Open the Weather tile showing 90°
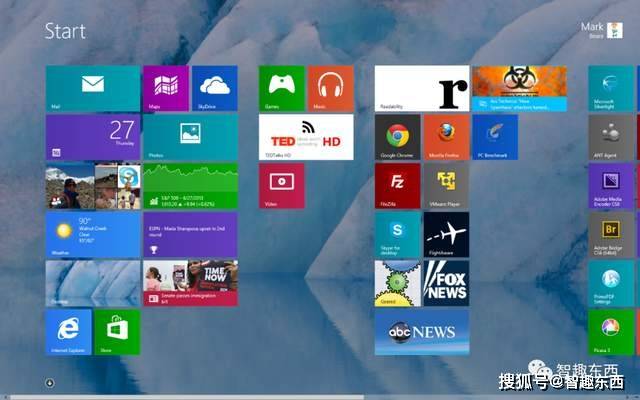640x400 pixels. tap(93, 235)
